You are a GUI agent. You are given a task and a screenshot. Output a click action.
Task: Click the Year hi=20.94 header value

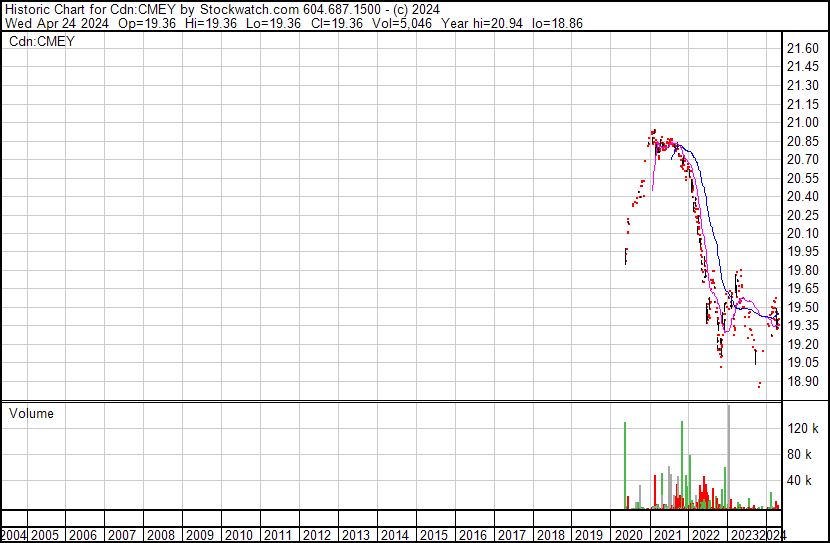pyautogui.click(x=482, y=23)
